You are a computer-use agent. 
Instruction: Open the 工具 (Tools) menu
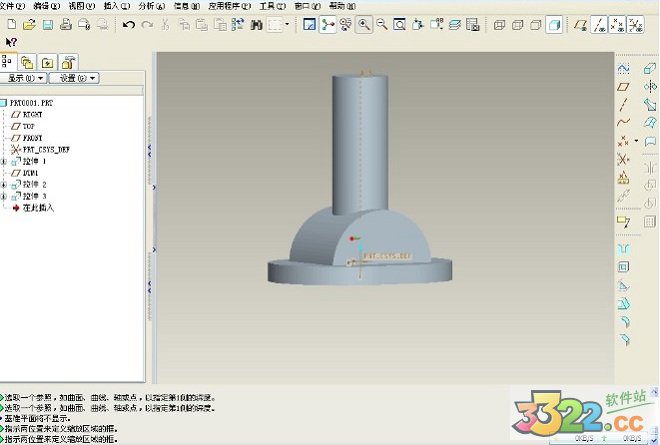[x=272, y=6]
